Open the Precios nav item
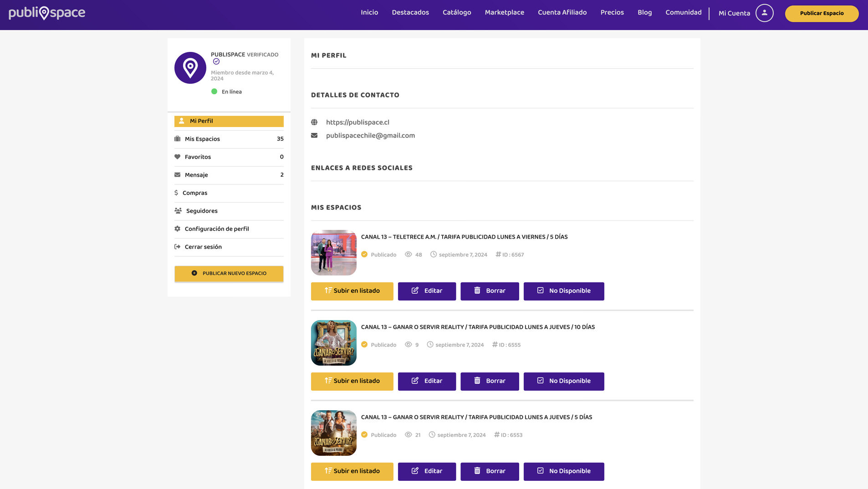This screenshot has height=489, width=868. [612, 12]
